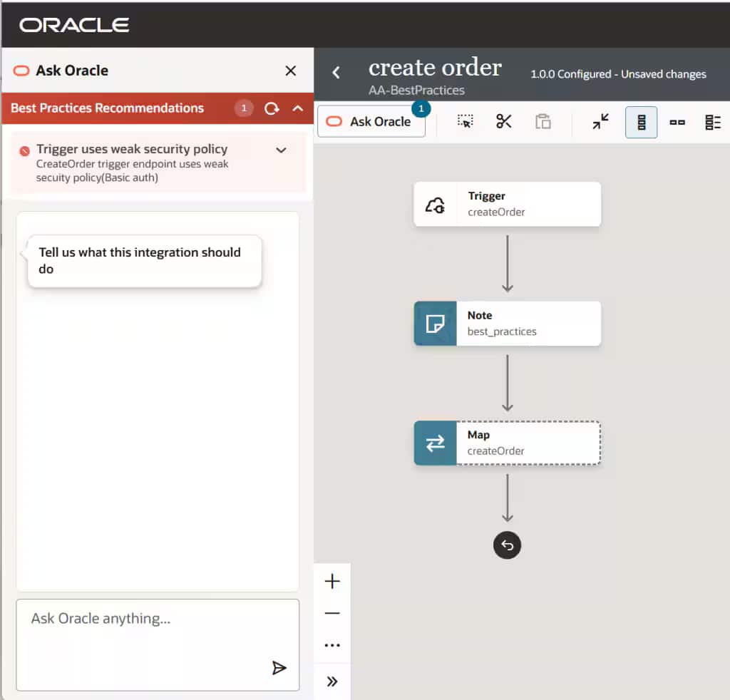Refresh Best Practices Recommendations
730x700 pixels.
click(x=272, y=108)
